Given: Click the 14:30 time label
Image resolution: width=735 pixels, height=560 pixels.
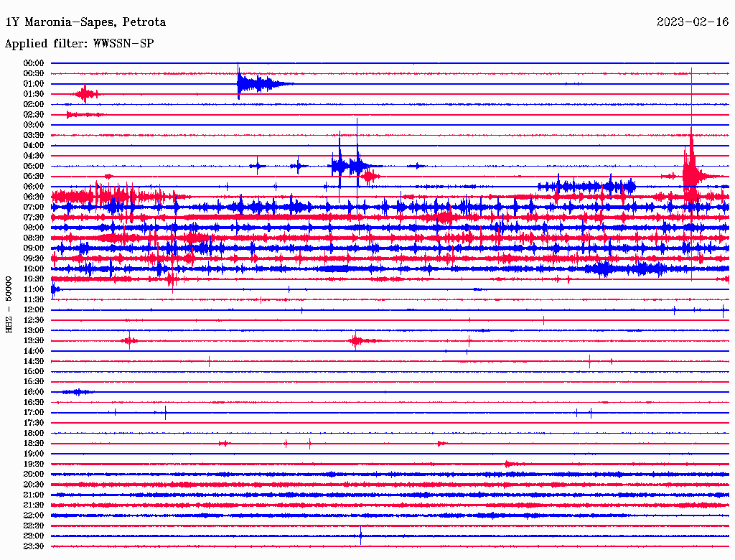Looking at the screenshot, I should 34,362.
